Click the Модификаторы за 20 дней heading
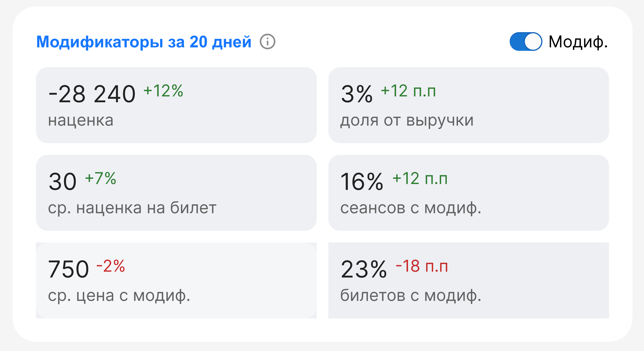Viewport: 644px width, 351px height. click(x=144, y=42)
